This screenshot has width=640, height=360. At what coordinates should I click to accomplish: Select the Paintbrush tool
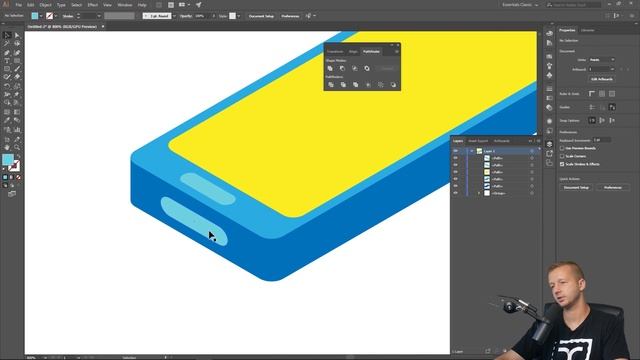17,69
